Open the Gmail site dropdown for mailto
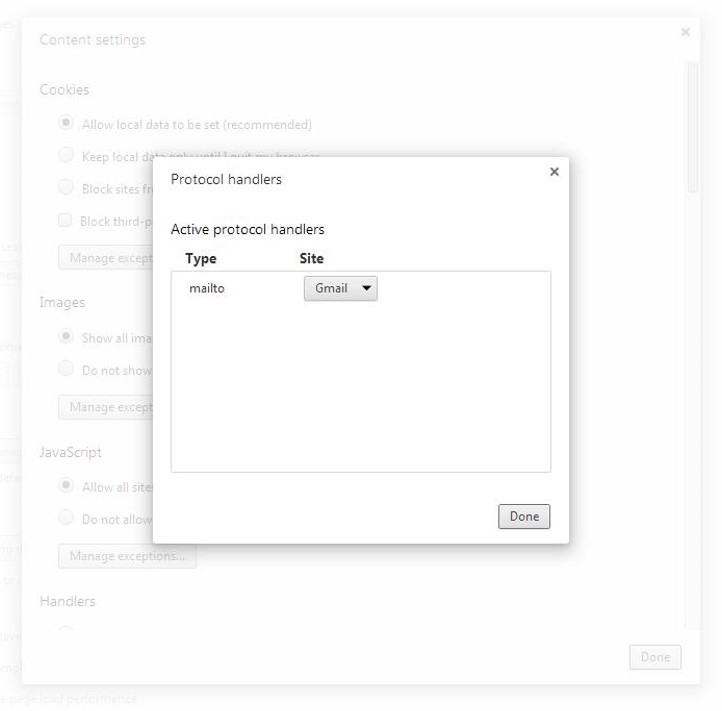This screenshot has width=722, height=711. click(340, 289)
